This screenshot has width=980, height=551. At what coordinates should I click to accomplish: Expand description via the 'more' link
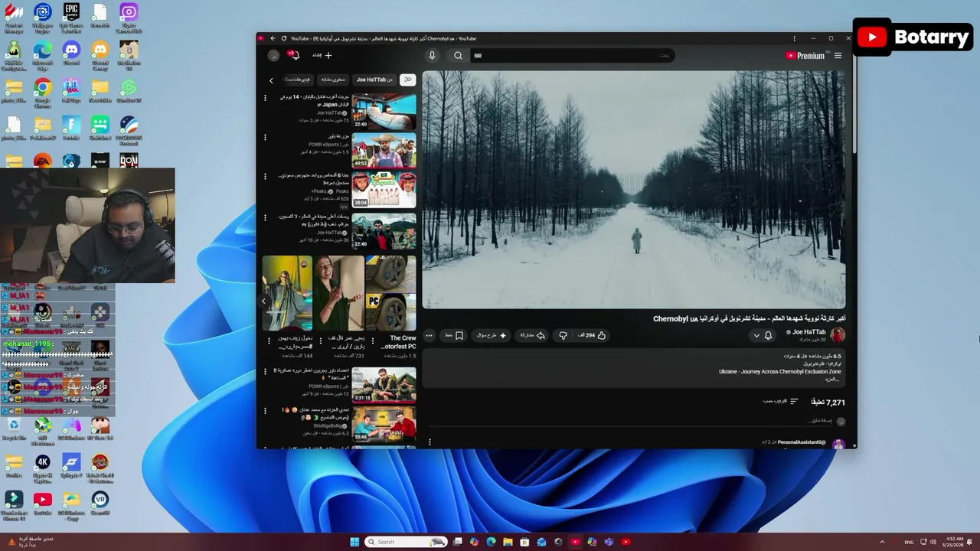click(834, 380)
